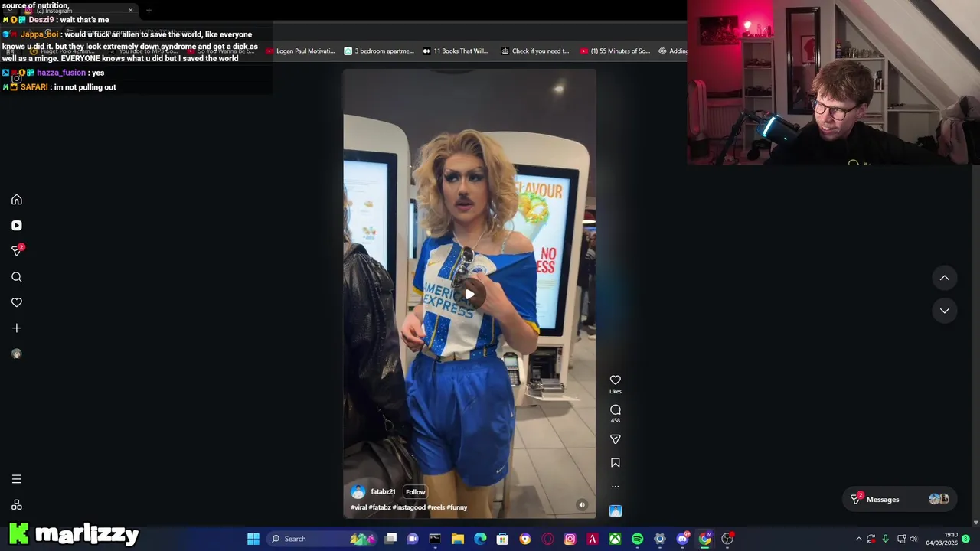
Task: Open File Explorer from the taskbar
Action: (458, 539)
